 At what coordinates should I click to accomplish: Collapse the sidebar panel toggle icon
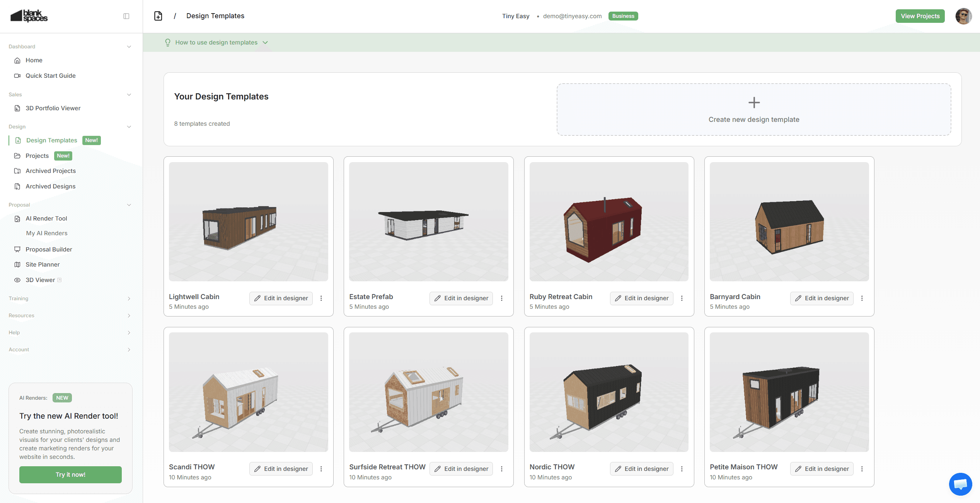[126, 16]
